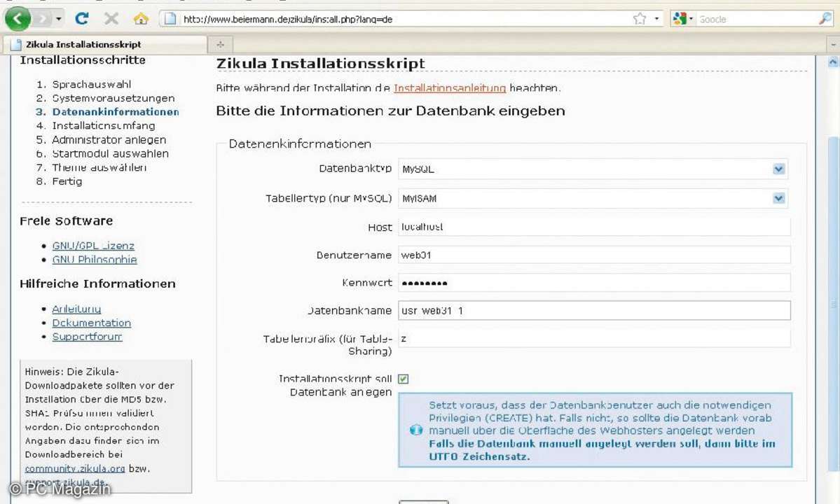The width and height of the screenshot is (840, 504).
Task: Open the Tabellentyp dropdown showing MyISAM
Action: point(594,199)
